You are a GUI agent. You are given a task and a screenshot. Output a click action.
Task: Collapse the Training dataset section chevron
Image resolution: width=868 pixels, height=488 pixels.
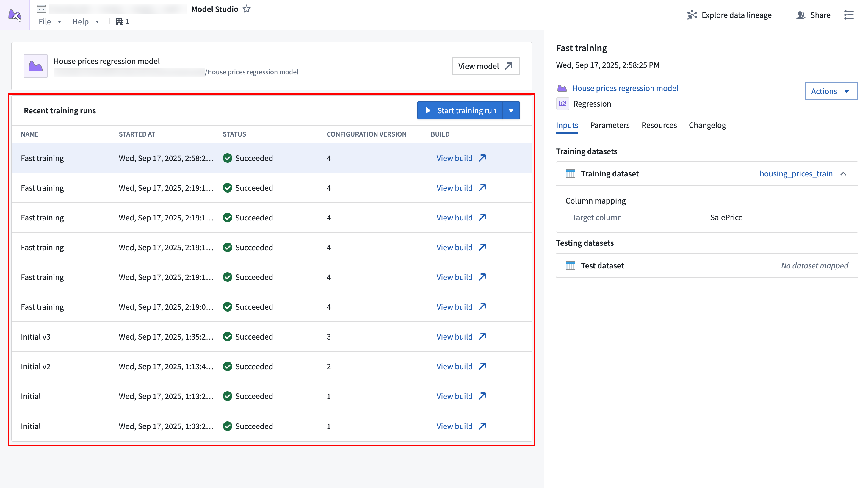click(x=843, y=174)
